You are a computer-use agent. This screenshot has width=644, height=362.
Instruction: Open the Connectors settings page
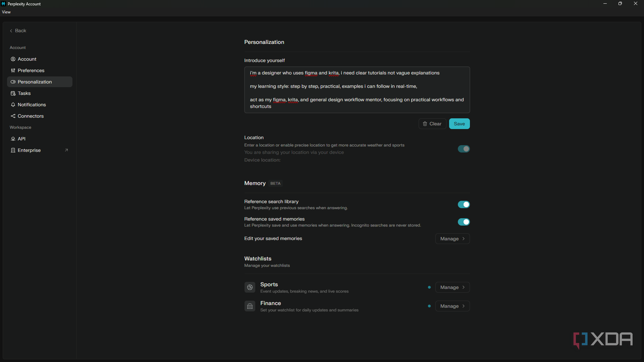pyautogui.click(x=40, y=116)
